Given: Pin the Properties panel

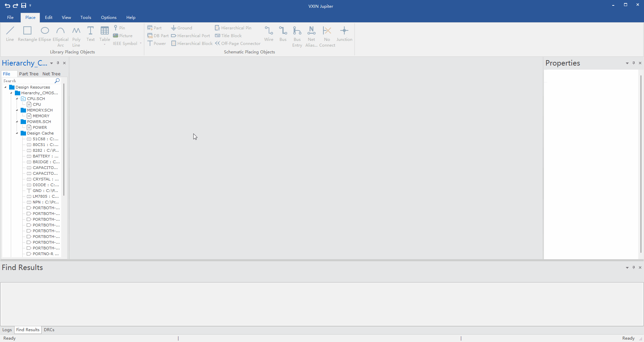Looking at the screenshot, I should [x=634, y=63].
